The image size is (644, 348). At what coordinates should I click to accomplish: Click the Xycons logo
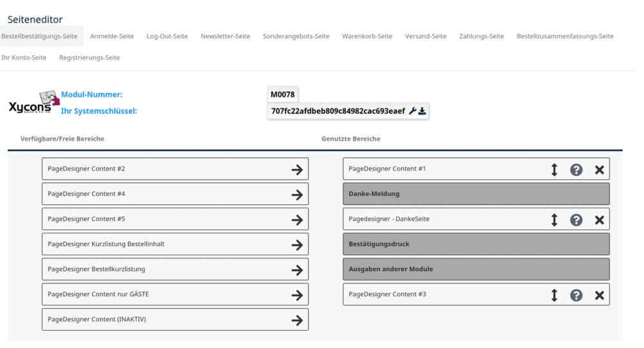[34, 102]
